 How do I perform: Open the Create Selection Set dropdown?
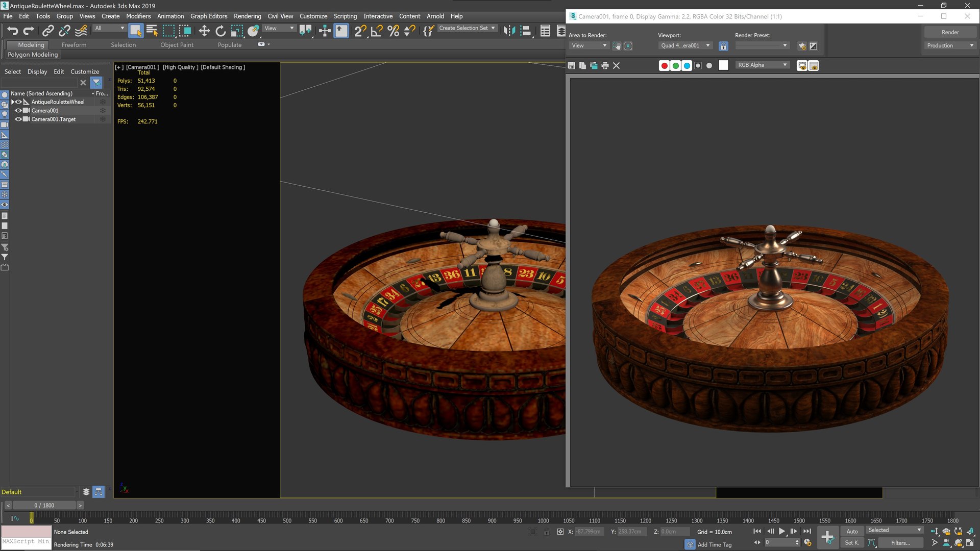coord(467,28)
